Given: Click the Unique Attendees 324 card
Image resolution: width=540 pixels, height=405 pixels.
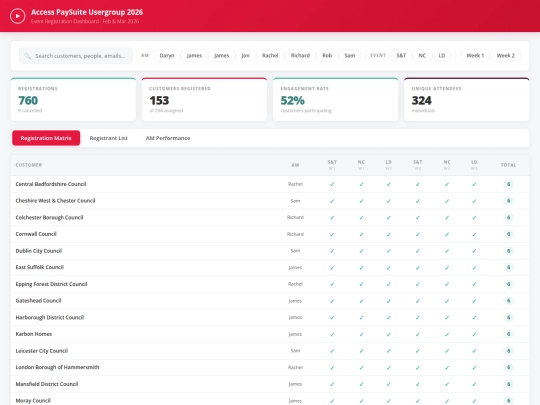Looking at the screenshot, I should (x=467, y=100).
